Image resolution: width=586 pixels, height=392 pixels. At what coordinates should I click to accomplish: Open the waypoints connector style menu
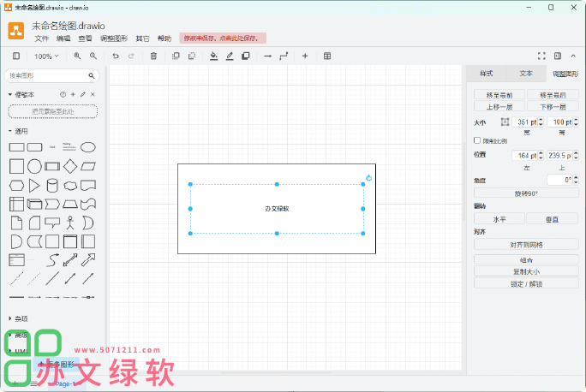(284, 56)
